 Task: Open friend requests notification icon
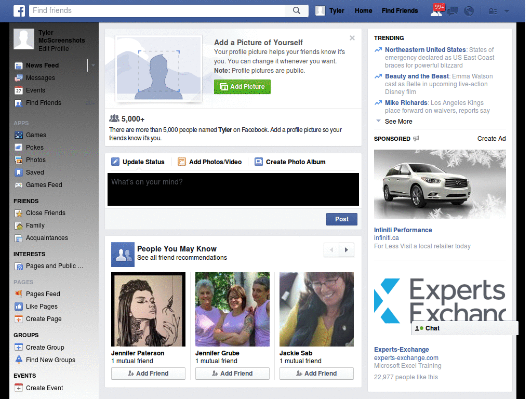pyautogui.click(x=436, y=11)
